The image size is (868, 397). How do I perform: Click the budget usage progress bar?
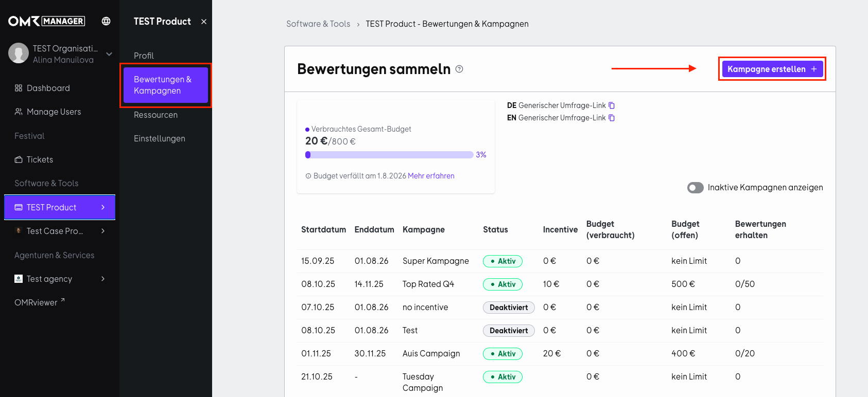click(389, 155)
